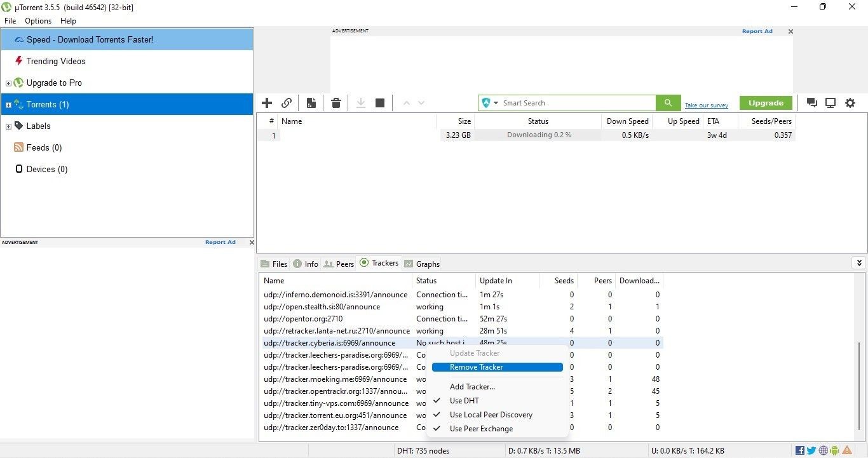Viewport: 868px width, 458px height.
Task: Choose Add Tracker... from context menu
Action: click(x=472, y=387)
